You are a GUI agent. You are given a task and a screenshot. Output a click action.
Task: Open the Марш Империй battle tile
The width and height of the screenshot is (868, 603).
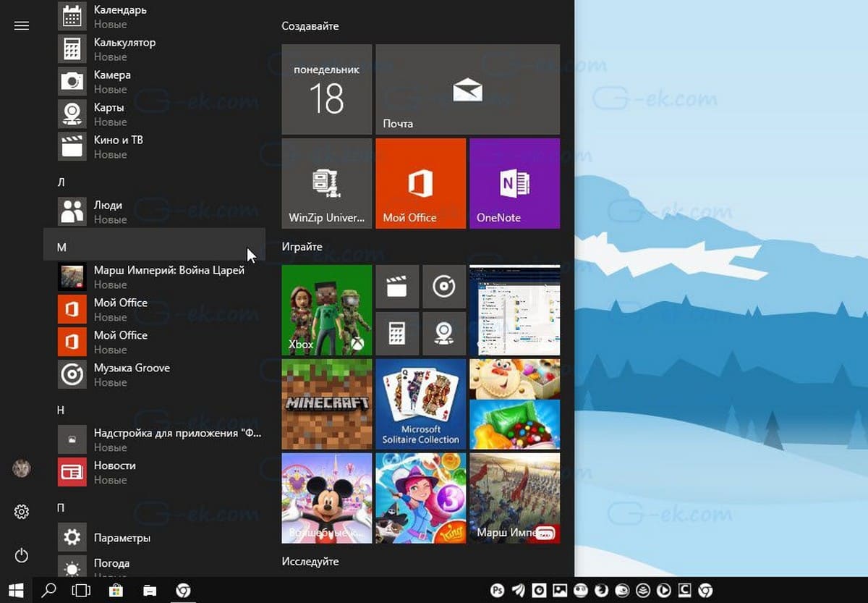pyautogui.click(x=514, y=498)
